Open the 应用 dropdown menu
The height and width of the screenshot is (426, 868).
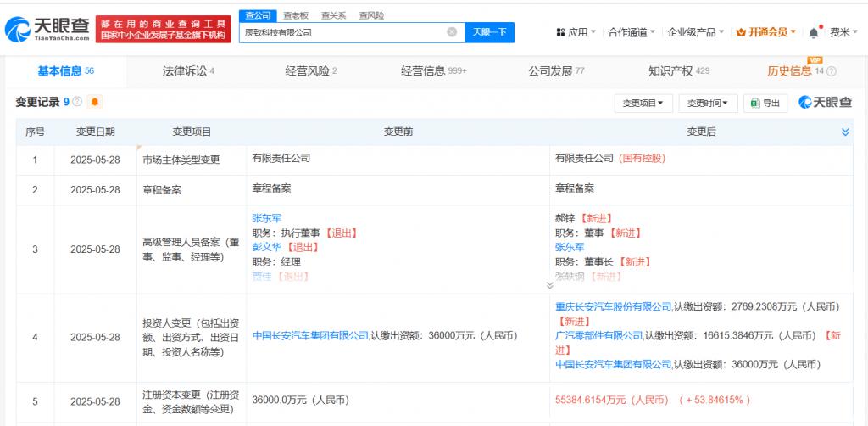point(576,32)
